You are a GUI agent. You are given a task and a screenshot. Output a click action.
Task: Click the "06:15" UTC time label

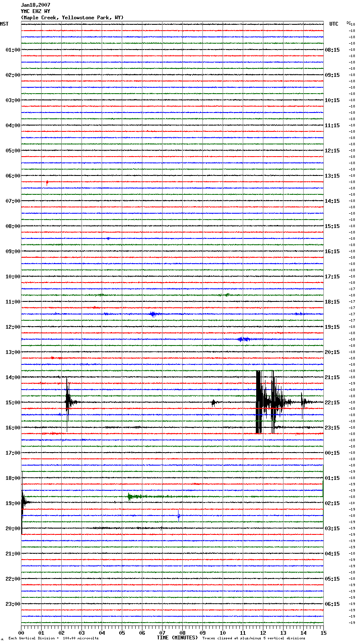332,604
